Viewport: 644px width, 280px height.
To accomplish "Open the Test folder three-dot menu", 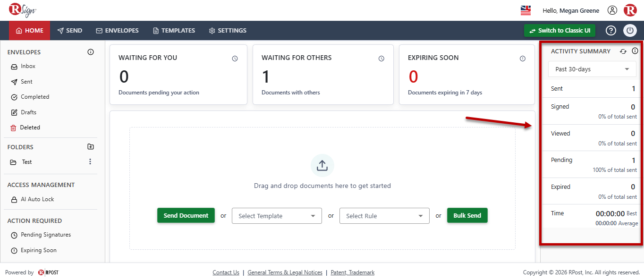I will (x=90, y=161).
